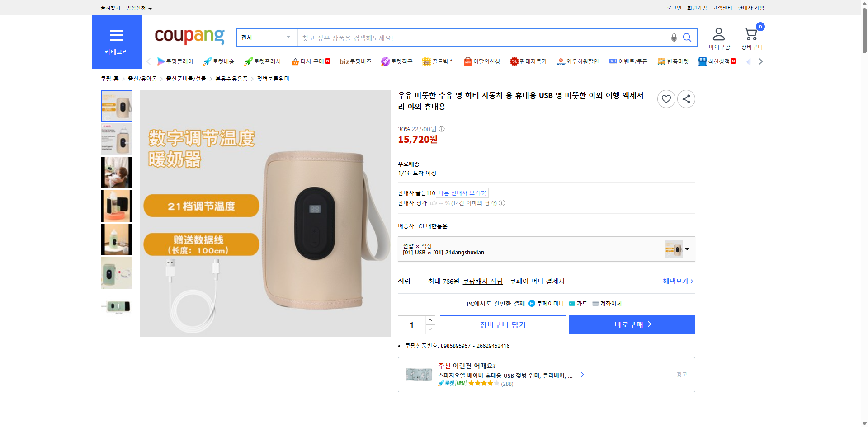868x427 pixels.
Task: Click the 장바구니 담기 button
Action: 502,324
